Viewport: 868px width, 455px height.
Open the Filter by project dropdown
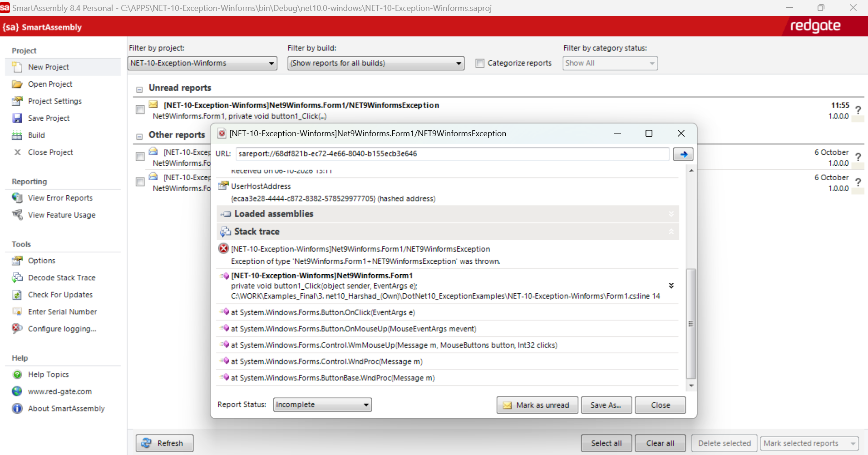[202, 63]
